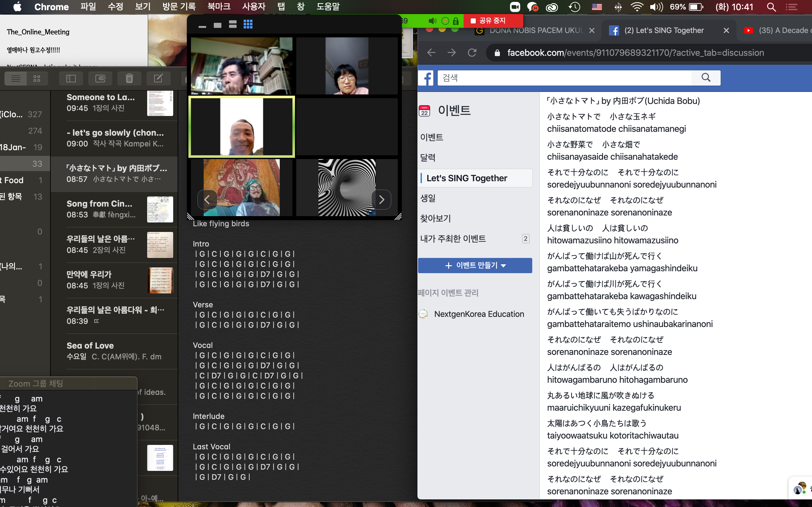Switch Notes to list view
Viewport: 812px width, 507px height.
click(16, 79)
